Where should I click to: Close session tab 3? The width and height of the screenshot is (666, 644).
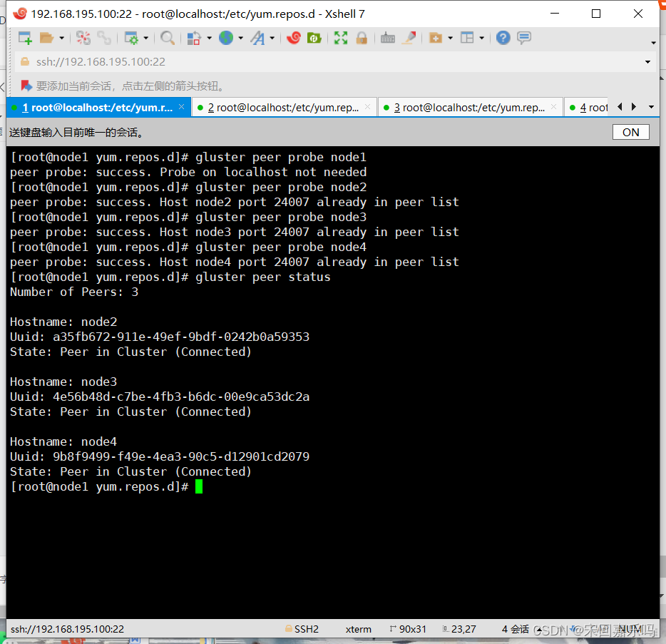[553, 107]
